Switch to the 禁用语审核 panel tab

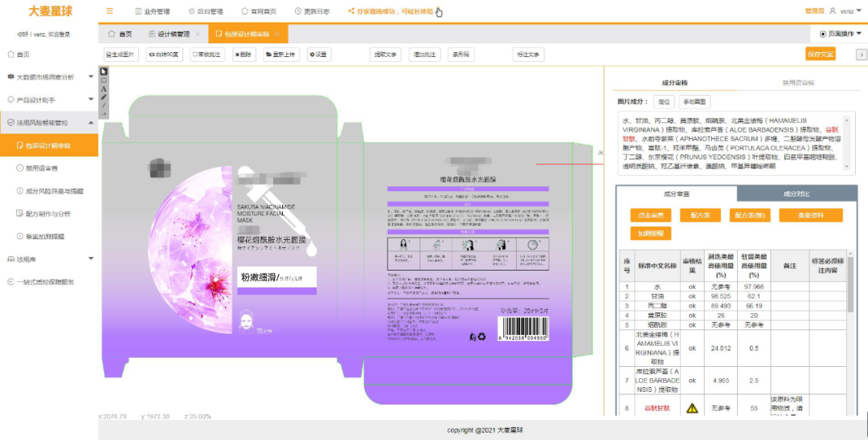(798, 83)
